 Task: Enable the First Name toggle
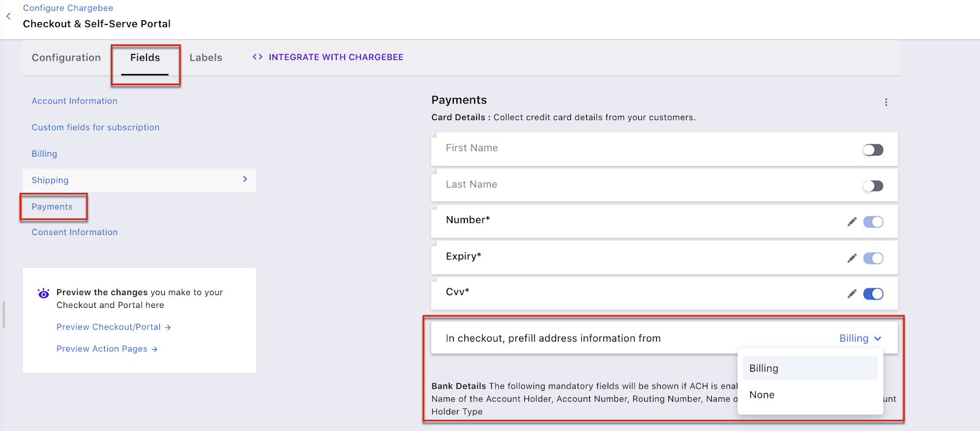[x=873, y=150]
